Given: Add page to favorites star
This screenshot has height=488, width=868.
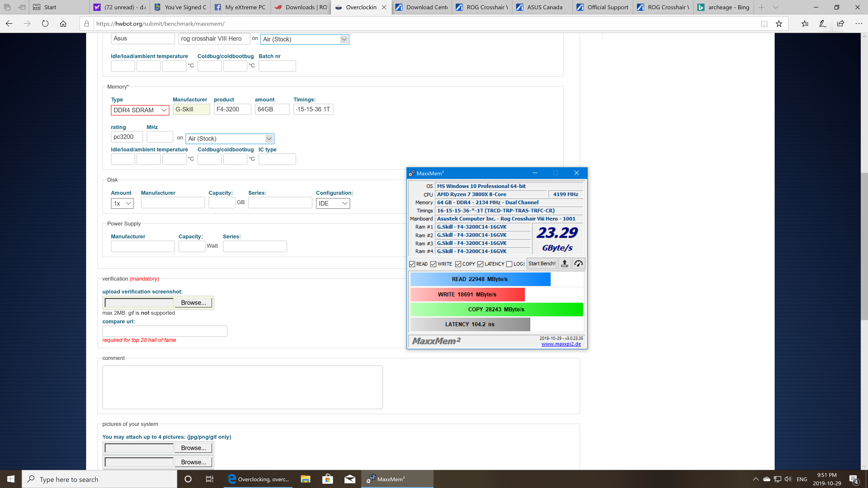Looking at the screenshot, I should click(x=779, y=23).
